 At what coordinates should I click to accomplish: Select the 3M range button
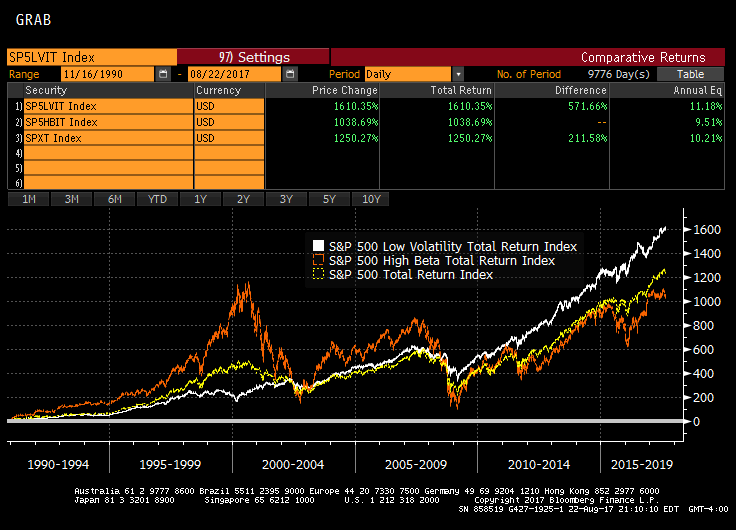(x=71, y=199)
